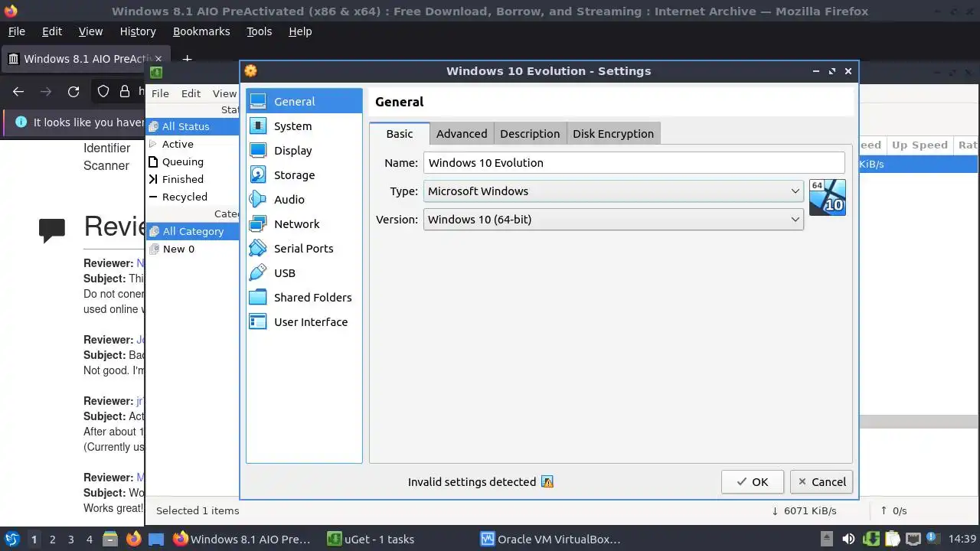Click the invalid settings warning icon
The image size is (980, 551).
tap(547, 481)
